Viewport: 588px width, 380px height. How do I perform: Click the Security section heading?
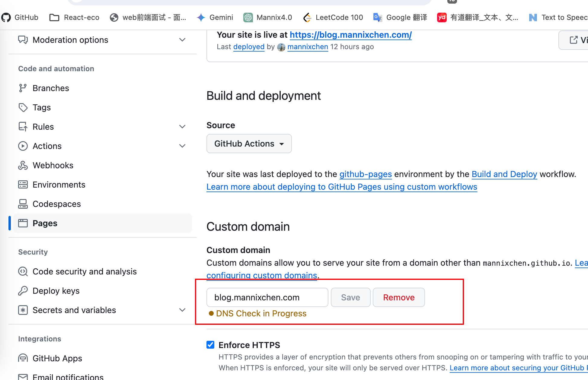tap(33, 252)
